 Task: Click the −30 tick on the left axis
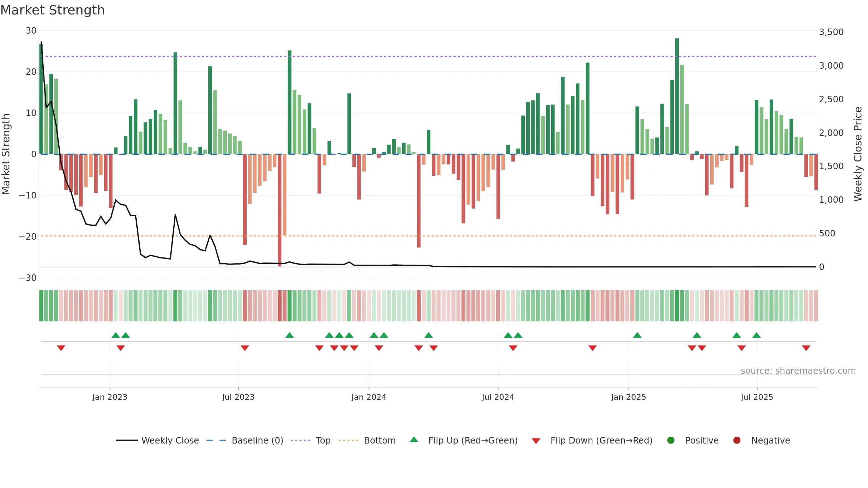(28, 278)
